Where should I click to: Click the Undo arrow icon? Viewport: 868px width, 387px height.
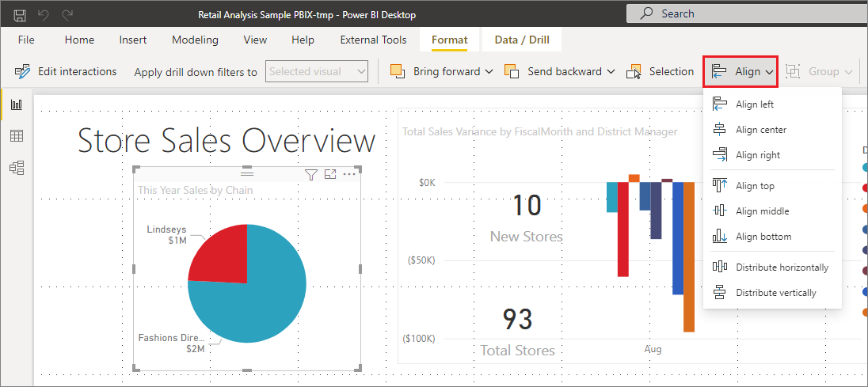44,15
